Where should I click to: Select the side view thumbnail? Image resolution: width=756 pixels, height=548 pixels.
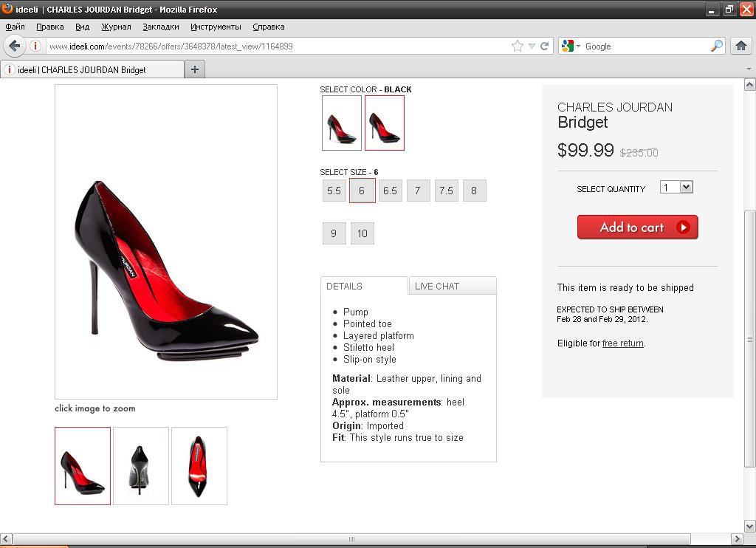[x=83, y=466]
